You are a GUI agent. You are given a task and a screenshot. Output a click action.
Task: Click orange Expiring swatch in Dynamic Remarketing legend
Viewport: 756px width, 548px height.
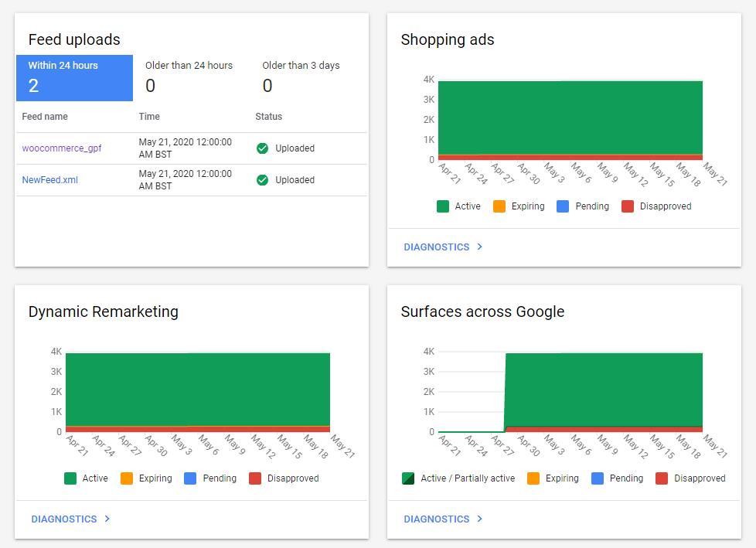click(127, 478)
